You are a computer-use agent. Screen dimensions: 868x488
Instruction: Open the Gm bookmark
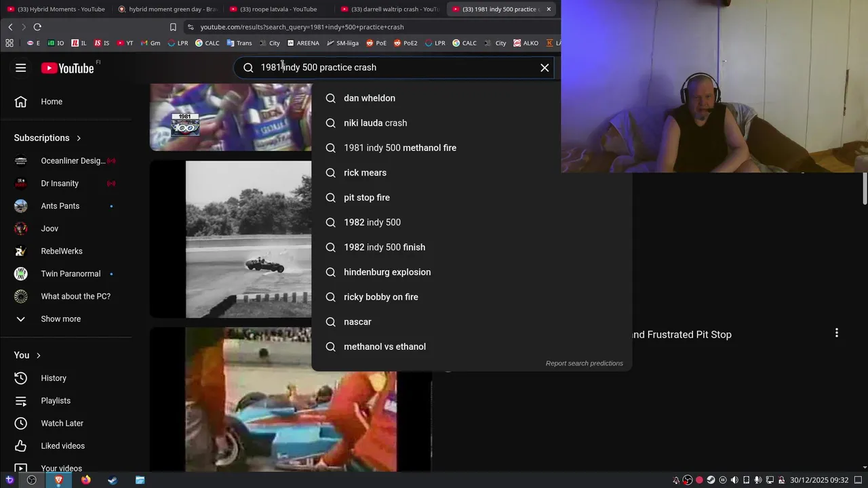coord(150,43)
